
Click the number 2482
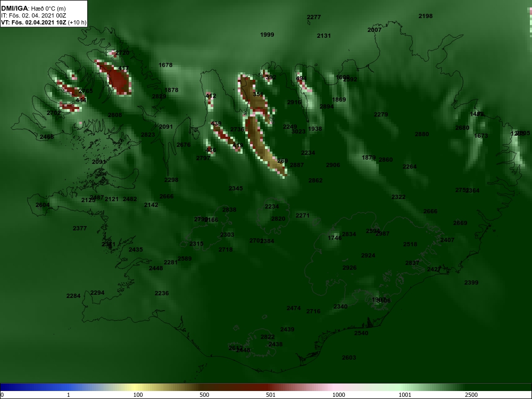pyautogui.click(x=130, y=199)
